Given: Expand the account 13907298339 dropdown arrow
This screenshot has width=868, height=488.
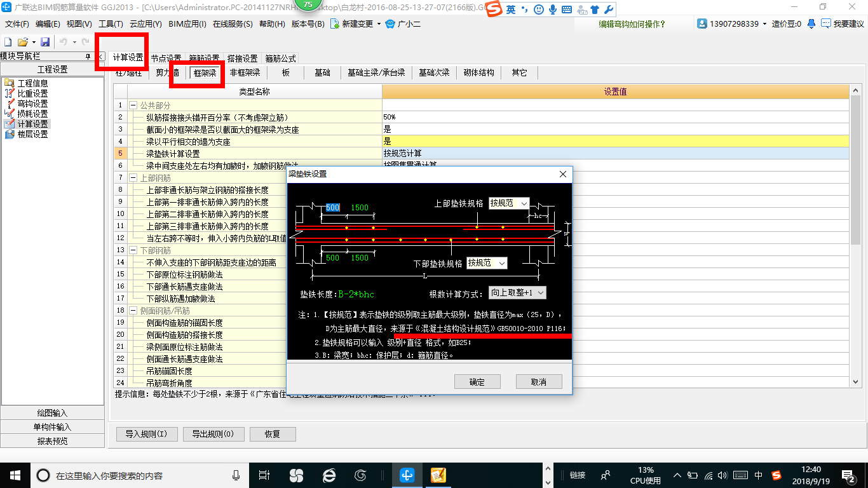Looking at the screenshot, I should pyautogui.click(x=765, y=24).
